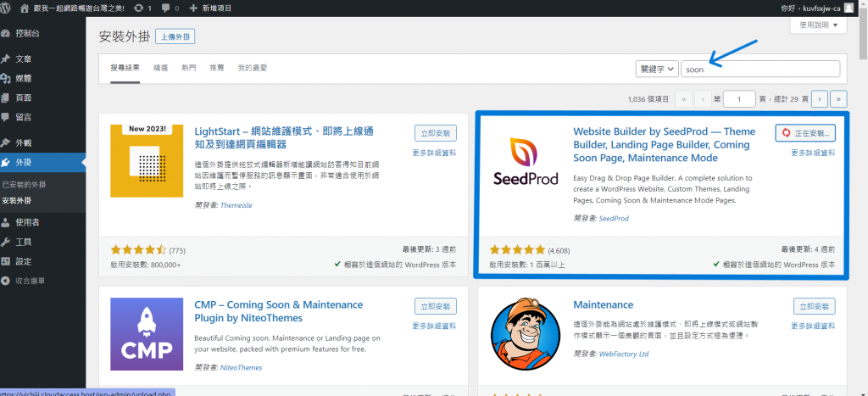
Task: Click the plus icon for 新增項目
Action: coord(193,8)
